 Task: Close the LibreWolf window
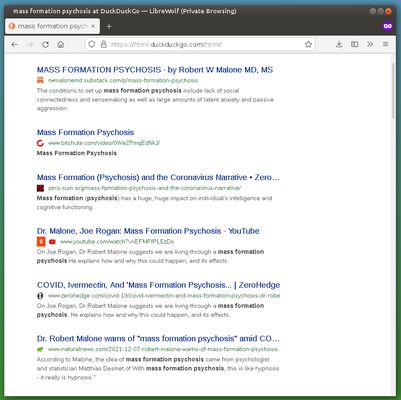(388, 11)
